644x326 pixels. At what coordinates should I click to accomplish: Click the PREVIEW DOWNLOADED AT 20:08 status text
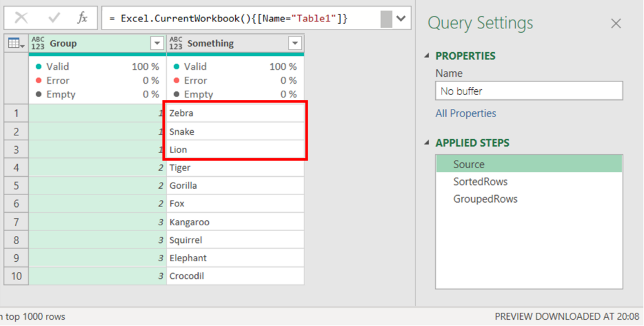tap(567, 317)
